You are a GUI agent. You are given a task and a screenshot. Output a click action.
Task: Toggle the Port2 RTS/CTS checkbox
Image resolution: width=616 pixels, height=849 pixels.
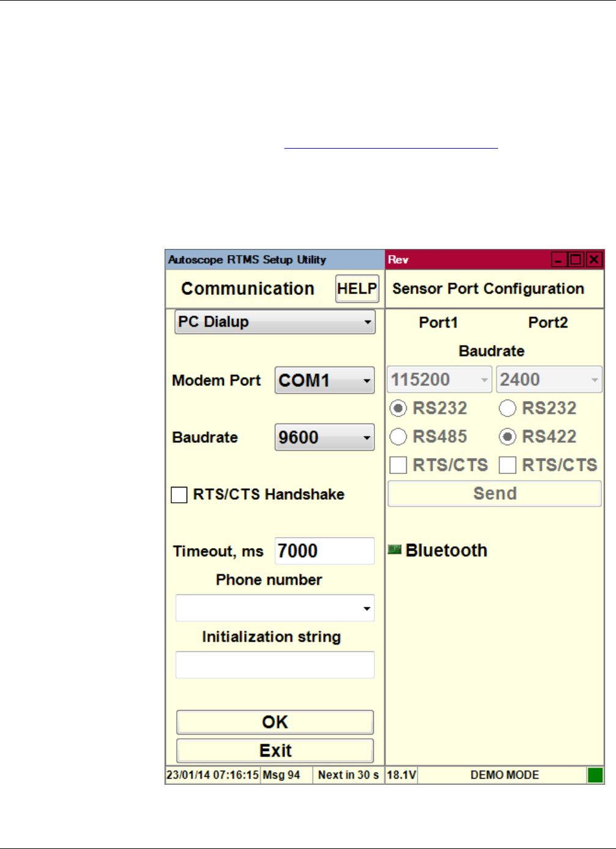[x=507, y=465]
